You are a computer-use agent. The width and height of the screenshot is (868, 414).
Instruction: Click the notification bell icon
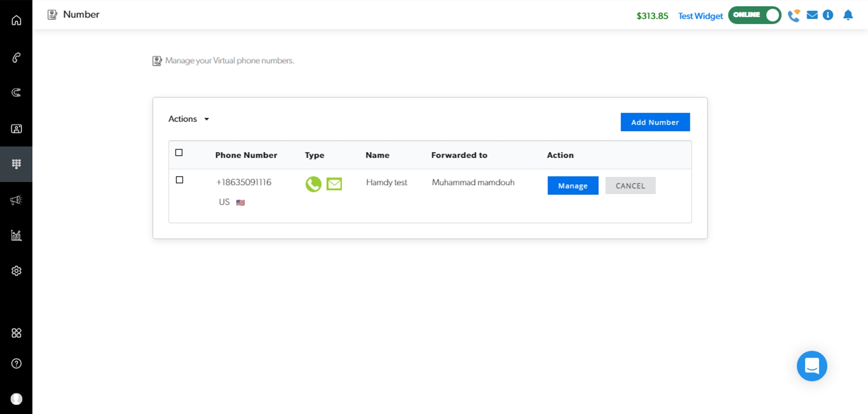click(x=848, y=15)
